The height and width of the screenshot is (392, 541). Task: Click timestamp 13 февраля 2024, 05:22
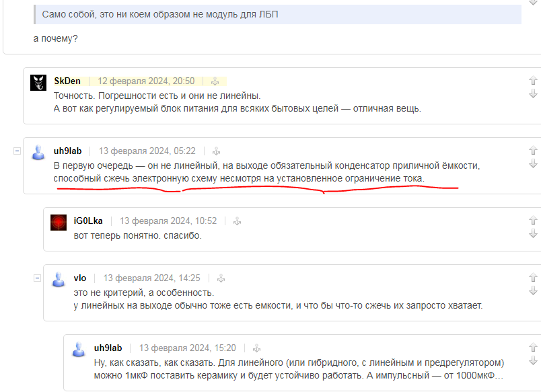147,151
